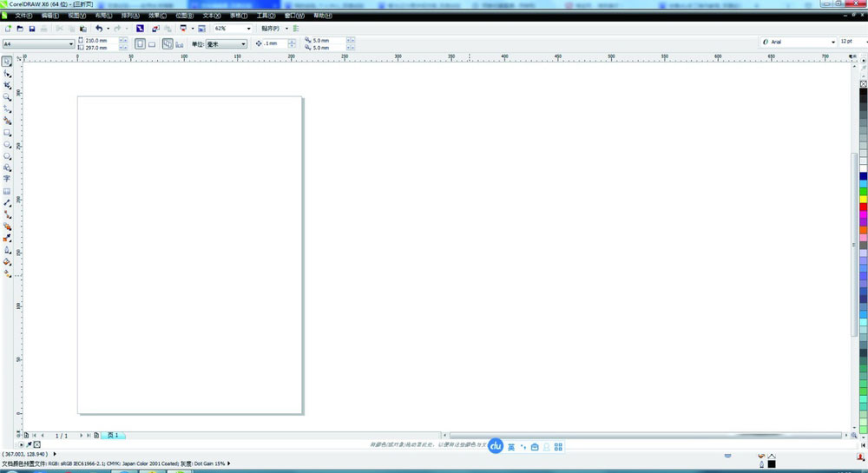The height and width of the screenshot is (473, 868).
Task: Select the Table tool
Action: 7,192
